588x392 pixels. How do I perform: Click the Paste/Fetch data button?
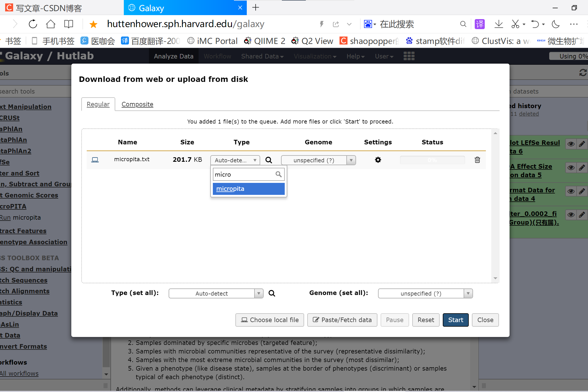(342, 320)
